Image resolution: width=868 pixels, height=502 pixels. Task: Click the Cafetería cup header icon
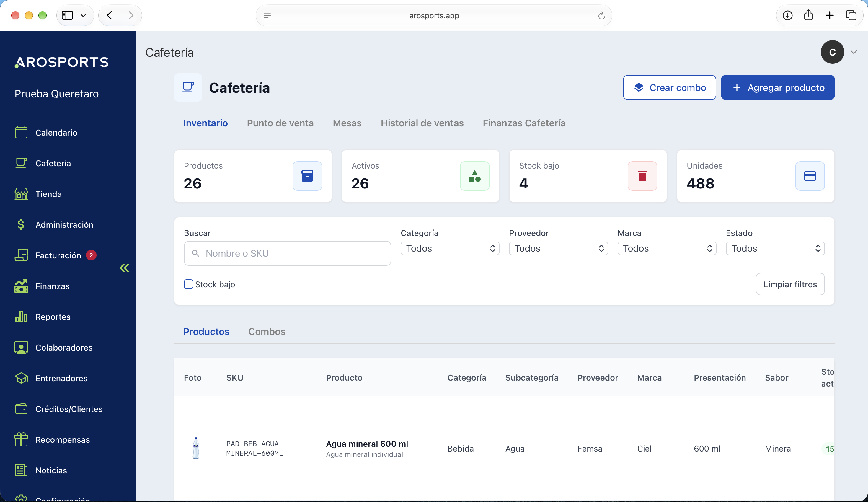[188, 87]
